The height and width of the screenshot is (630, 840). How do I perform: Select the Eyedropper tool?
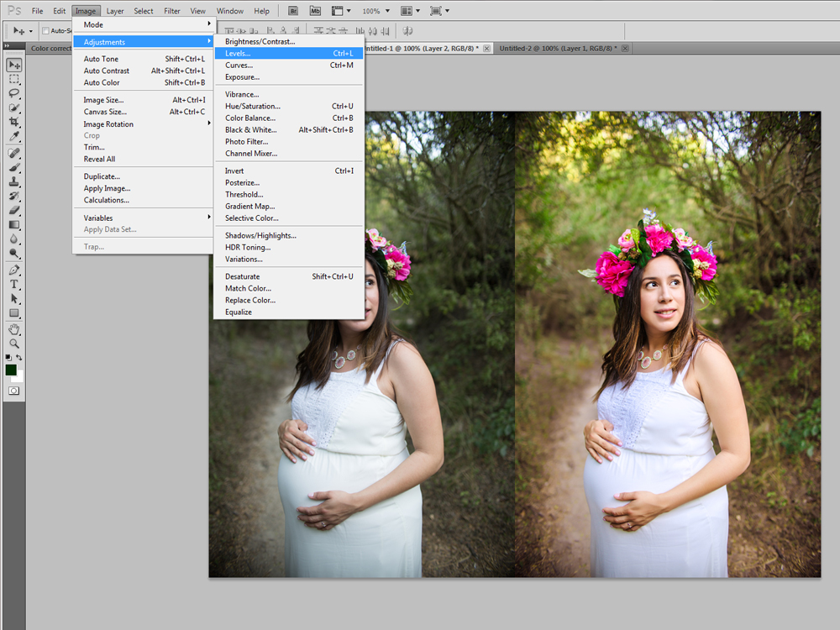click(14, 136)
